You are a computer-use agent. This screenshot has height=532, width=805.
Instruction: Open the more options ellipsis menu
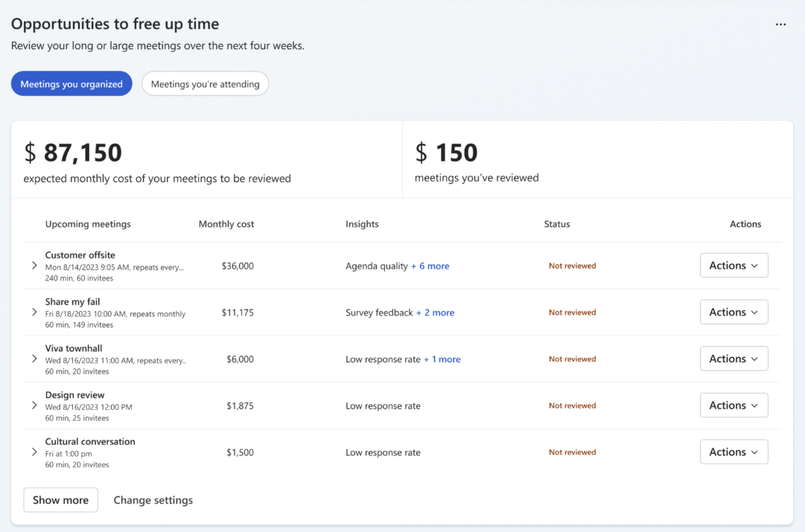point(780,24)
